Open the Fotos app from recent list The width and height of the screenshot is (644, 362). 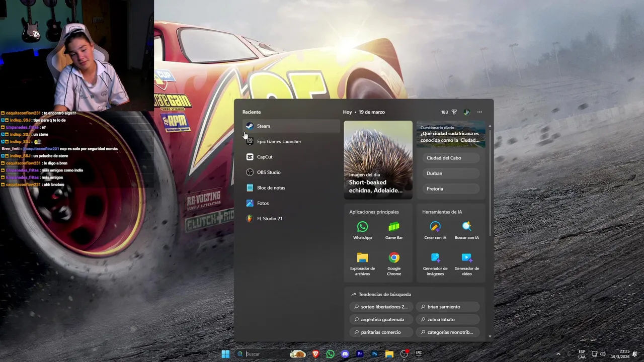[x=291, y=203]
